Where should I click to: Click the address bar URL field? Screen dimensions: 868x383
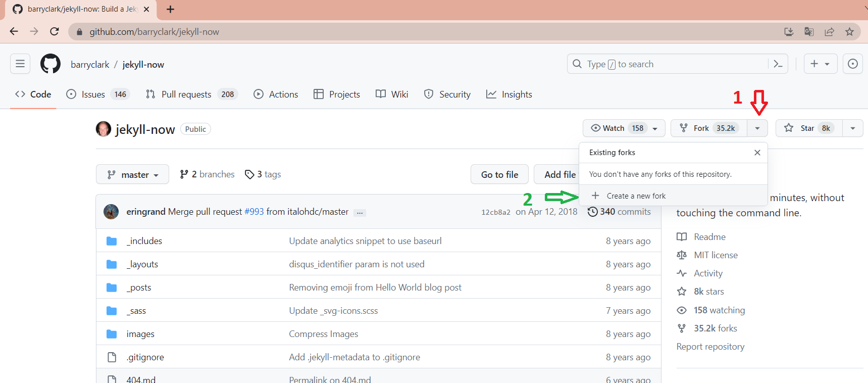pyautogui.click(x=424, y=32)
